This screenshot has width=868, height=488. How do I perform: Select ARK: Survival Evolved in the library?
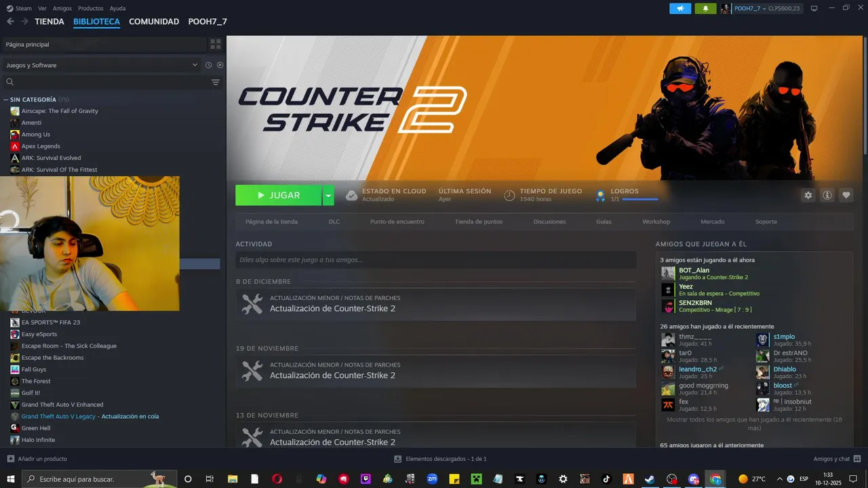click(x=51, y=158)
